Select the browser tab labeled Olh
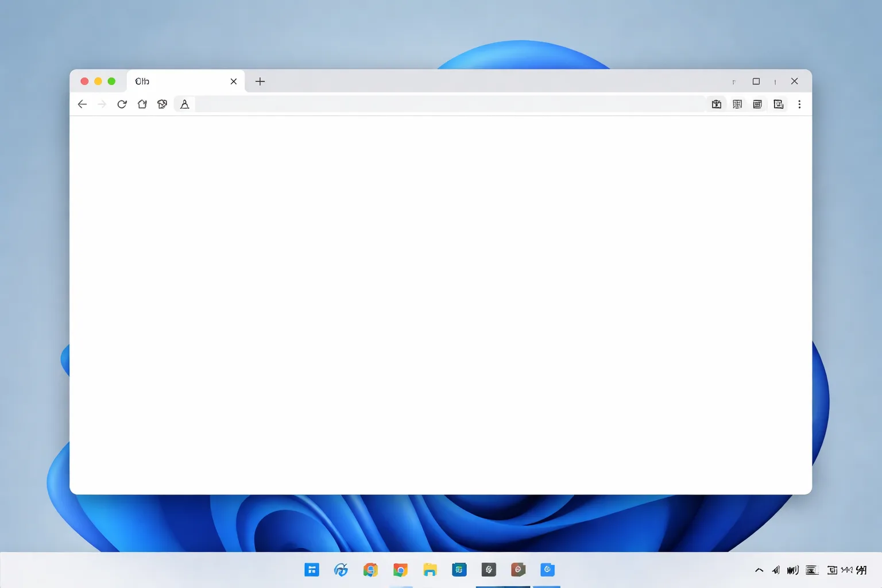Viewport: 882px width, 588px height. click(185, 81)
